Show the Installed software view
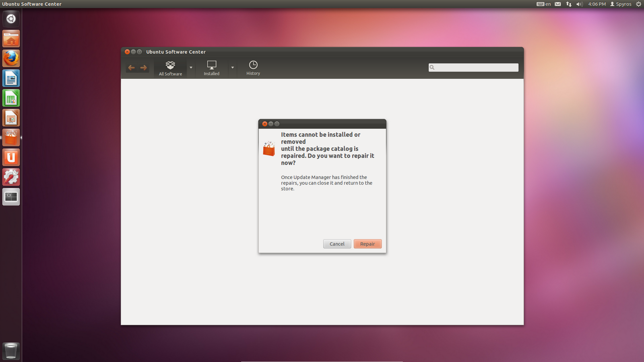This screenshot has width=644, height=362. tap(211, 68)
